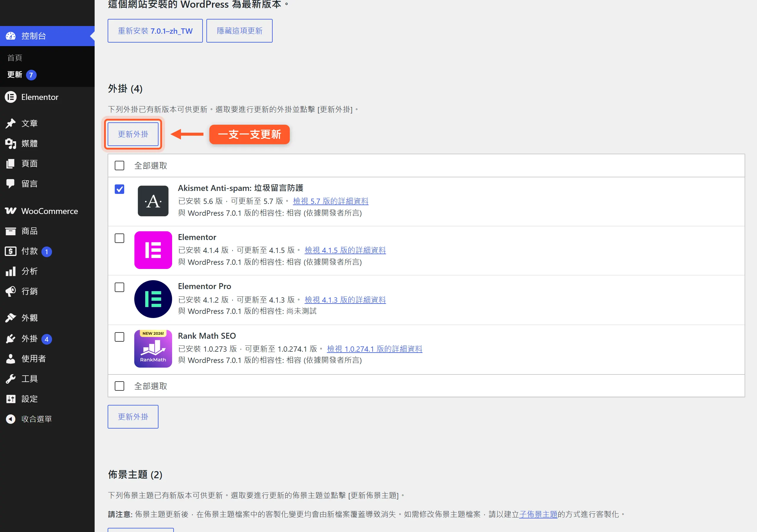
Task: Click the 文章 pushpin icon
Action: [x=11, y=123]
